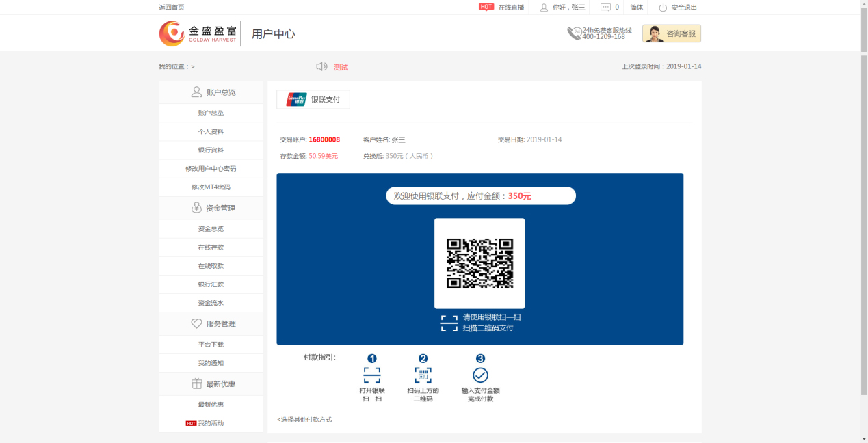Click the step 1 scan bracket icon

(372, 375)
